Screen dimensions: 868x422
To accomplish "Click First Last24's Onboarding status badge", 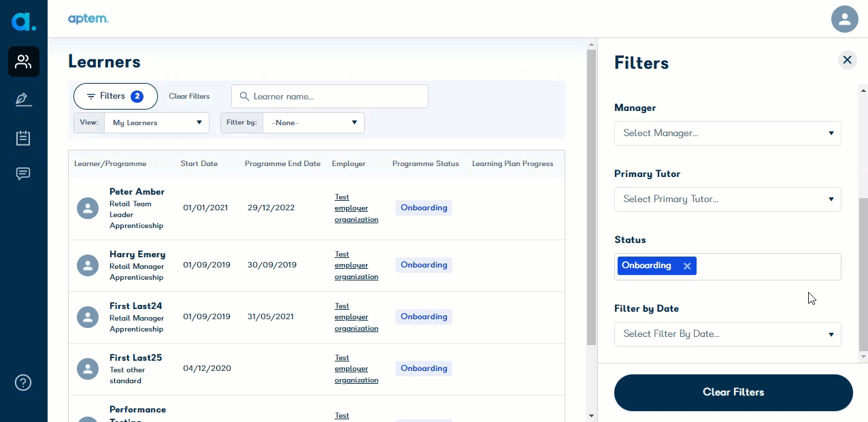I will pos(424,317).
